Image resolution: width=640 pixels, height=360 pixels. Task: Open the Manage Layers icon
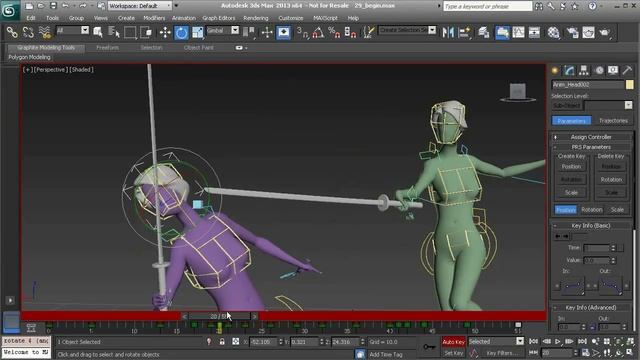[484, 32]
